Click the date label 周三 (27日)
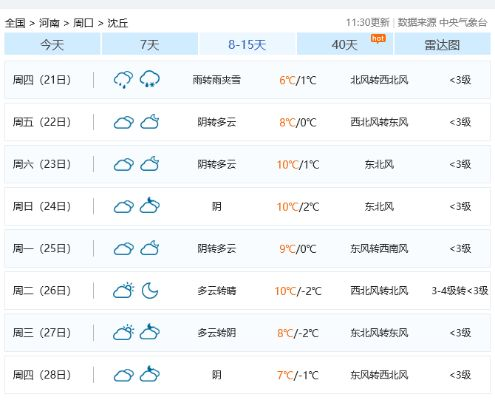This screenshot has width=495, height=400. [x=42, y=332]
